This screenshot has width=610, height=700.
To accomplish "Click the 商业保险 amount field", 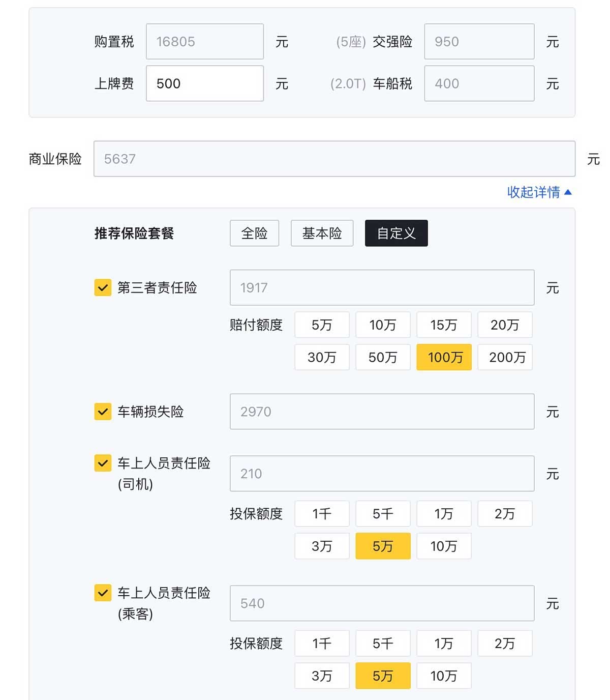I will pyautogui.click(x=334, y=159).
